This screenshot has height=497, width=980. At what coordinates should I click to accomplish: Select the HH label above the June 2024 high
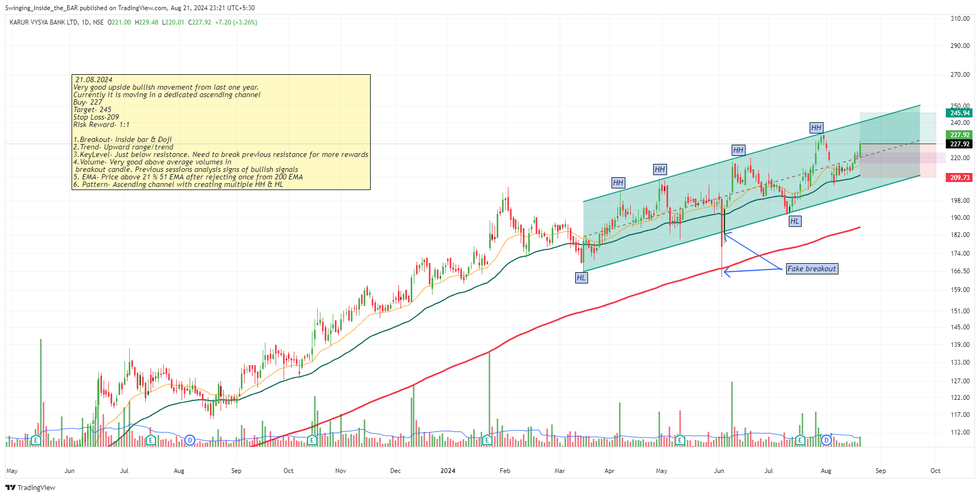(x=738, y=150)
